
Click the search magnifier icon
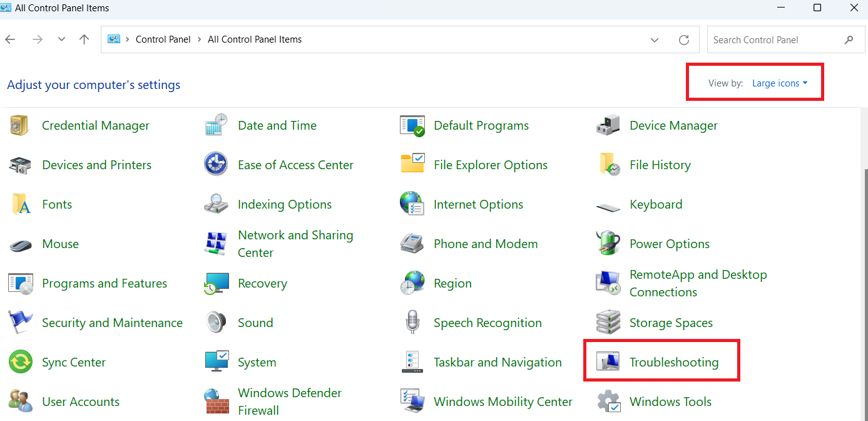pyautogui.click(x=849, y=39)
